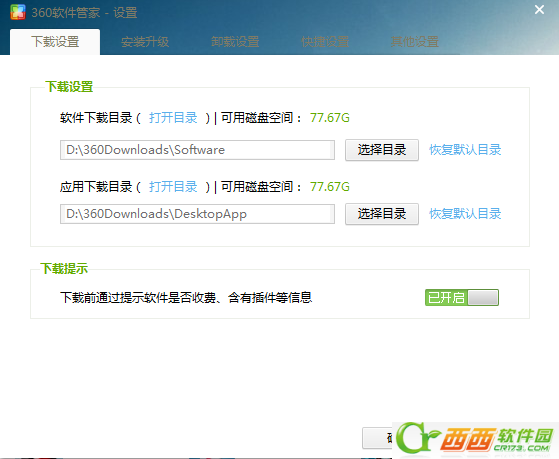Viewport: 559px width, 459px height.
Task: Open the software download directory via 打开目录
Action: pos(173,118)
